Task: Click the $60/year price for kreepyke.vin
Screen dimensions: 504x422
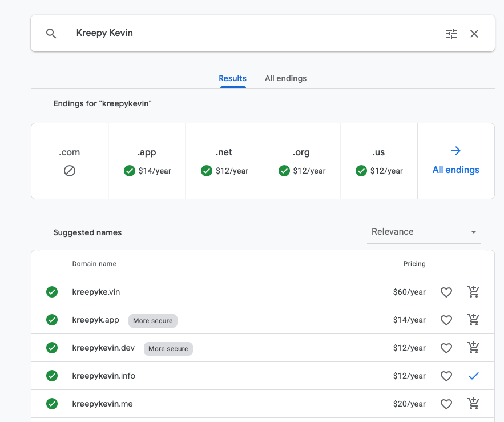Action: [x=409, y=292]
